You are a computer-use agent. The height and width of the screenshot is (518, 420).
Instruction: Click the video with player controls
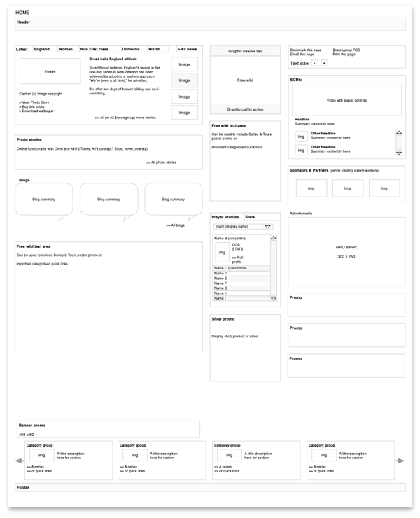click(346, 100)
